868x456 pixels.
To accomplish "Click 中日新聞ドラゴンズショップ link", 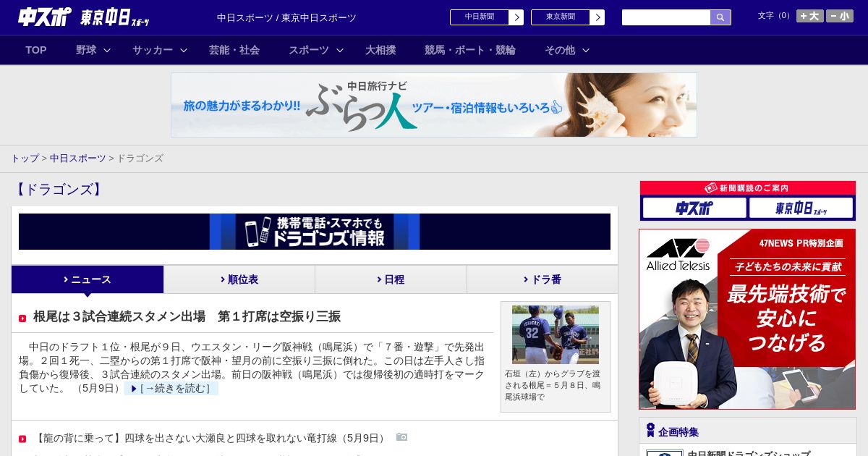I will pyautogui.click(x=749, y=453).
